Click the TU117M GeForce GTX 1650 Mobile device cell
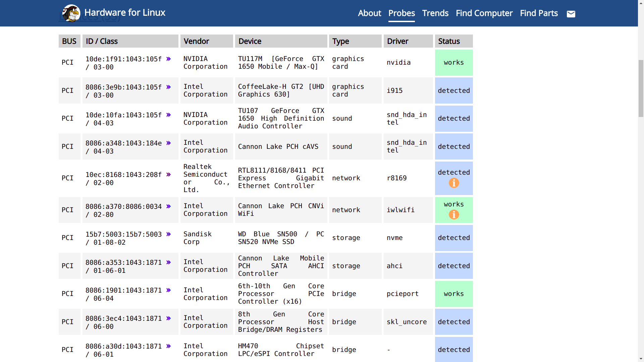This screenshot has width=644, height=362. click(281, 63)
